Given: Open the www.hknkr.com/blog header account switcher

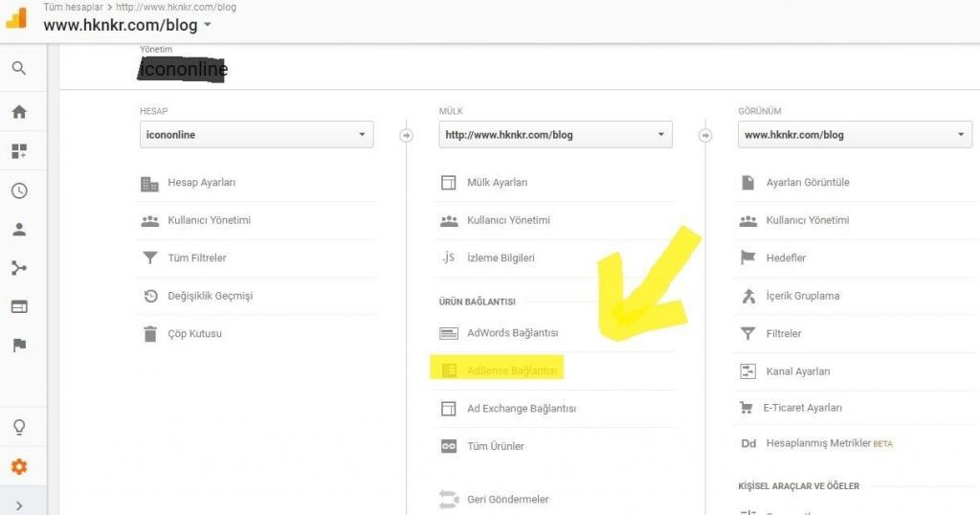Looking at the screenshot, I should tap(127, 26).
